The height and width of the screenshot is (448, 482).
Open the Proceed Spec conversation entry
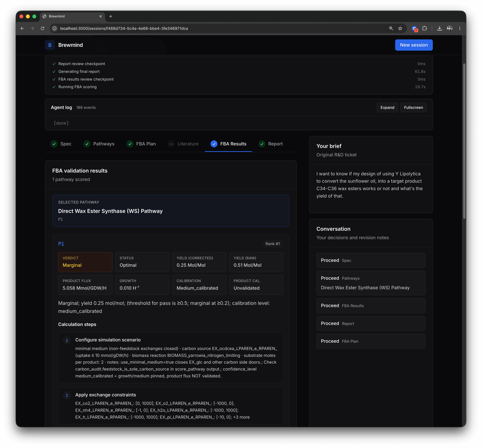coord(371,260)
